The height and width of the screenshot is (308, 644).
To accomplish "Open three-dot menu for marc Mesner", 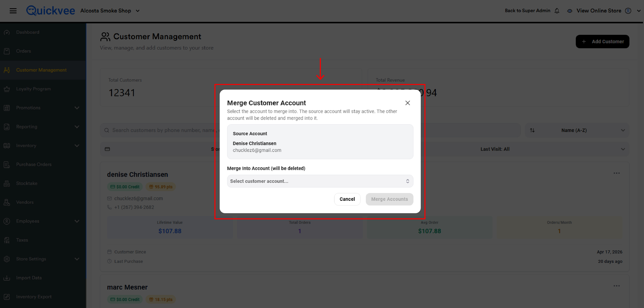I will tap(616, 286).
